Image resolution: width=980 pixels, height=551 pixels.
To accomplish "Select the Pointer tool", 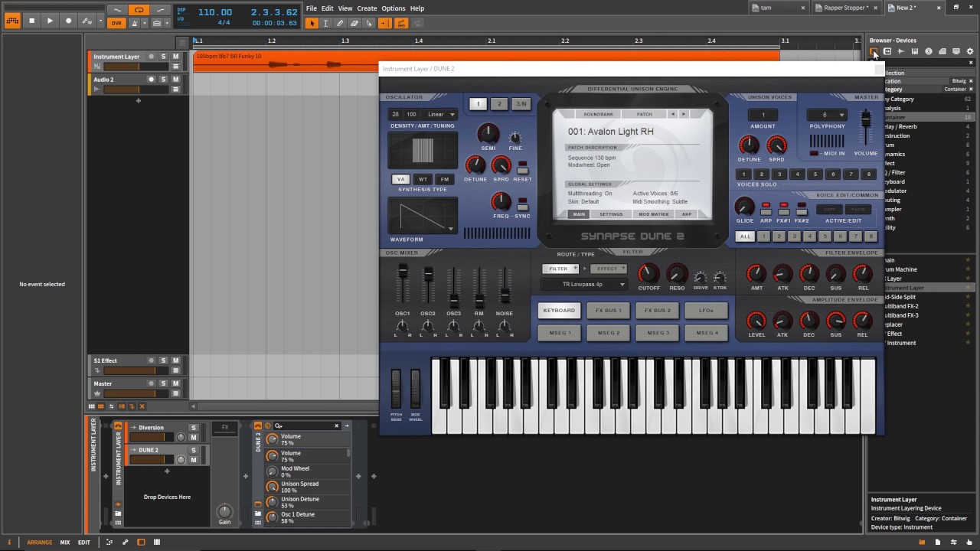I will [x=312, y=23].
